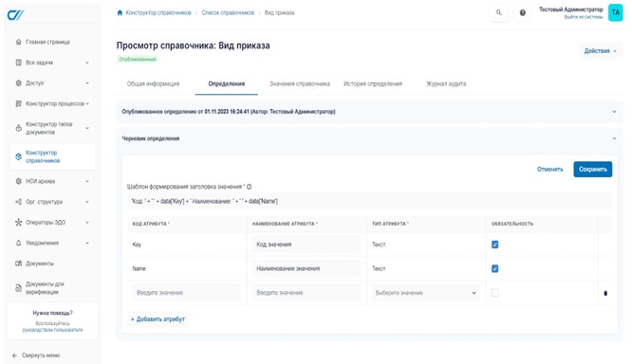The height and width of the screenshot is (364, 632).
Task: Click the Добавить атрибут link
Action: [x=158, y=318]
